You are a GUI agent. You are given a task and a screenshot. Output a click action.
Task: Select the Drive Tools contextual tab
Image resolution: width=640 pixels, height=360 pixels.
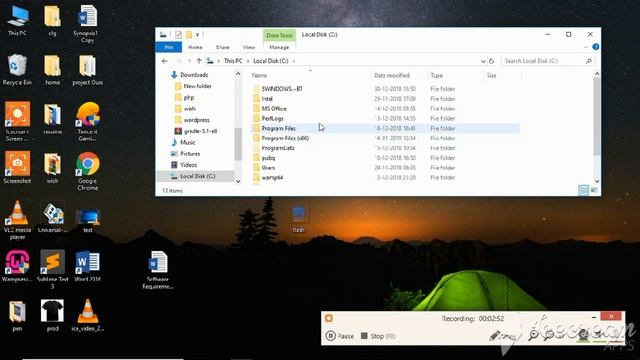[x=279, y=36]
